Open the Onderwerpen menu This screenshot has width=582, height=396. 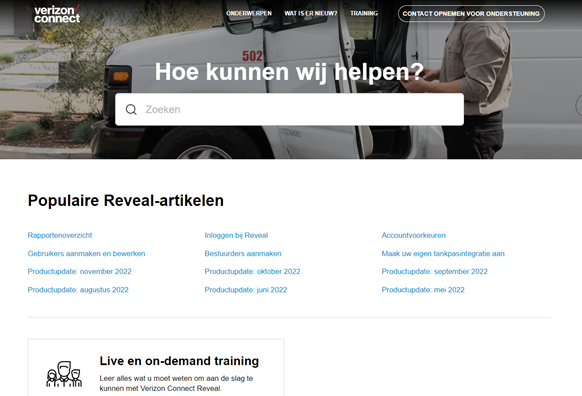249,13
